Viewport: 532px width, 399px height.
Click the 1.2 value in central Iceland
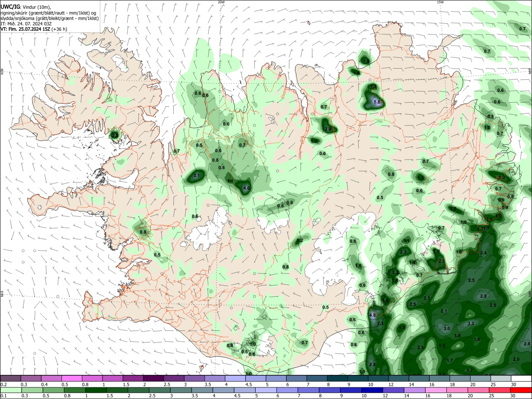pyautogui.click(x=300, y=240)
